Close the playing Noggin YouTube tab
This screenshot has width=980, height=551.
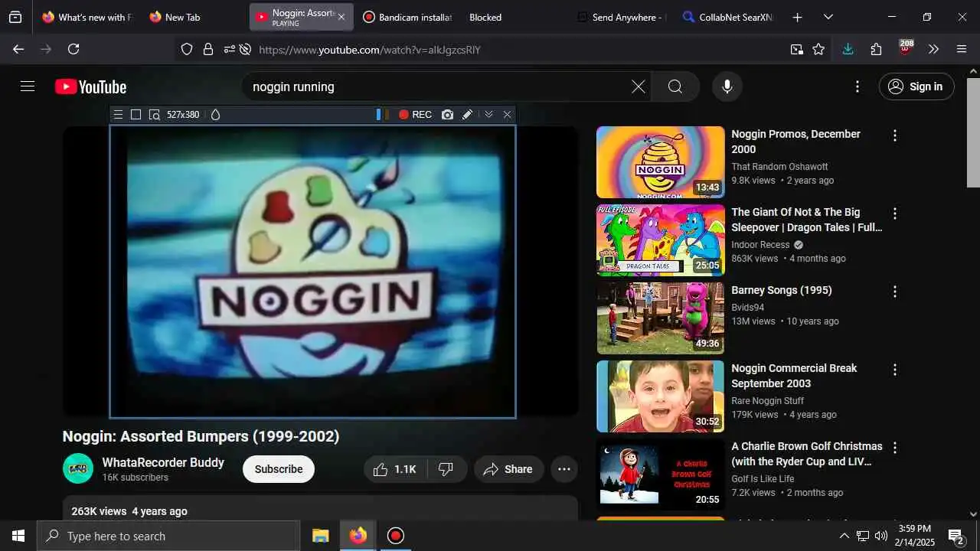click(x=341, y=17)
